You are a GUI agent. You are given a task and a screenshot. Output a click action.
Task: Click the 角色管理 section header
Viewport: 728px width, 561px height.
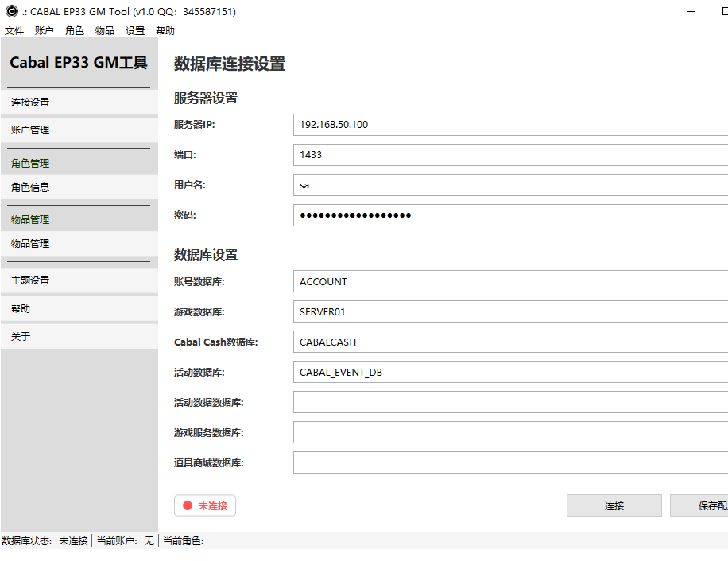coord(30,164)
